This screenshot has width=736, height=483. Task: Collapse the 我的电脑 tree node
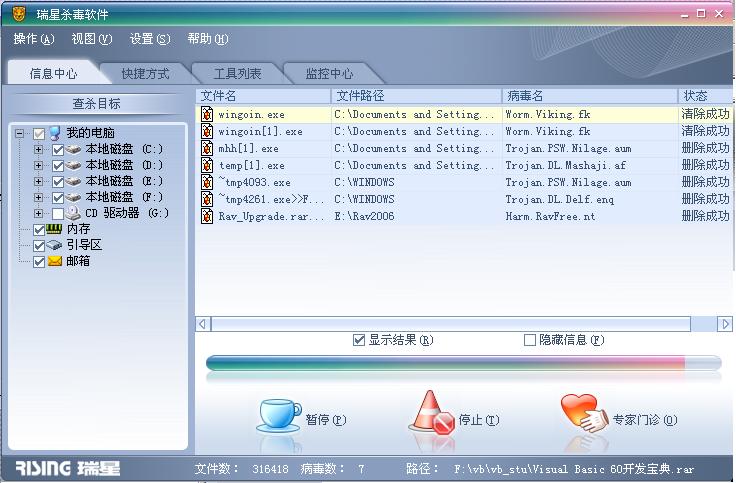pyautogui.click(x=19, y=134)
